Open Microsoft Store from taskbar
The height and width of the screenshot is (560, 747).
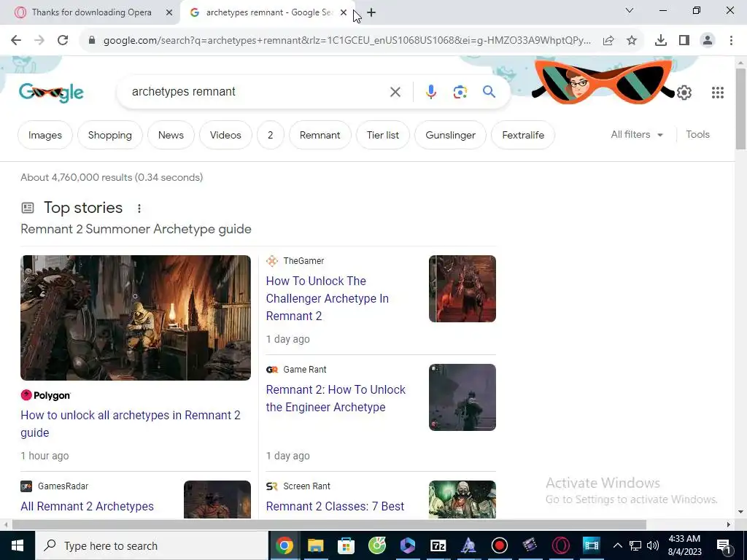point(346,545)
